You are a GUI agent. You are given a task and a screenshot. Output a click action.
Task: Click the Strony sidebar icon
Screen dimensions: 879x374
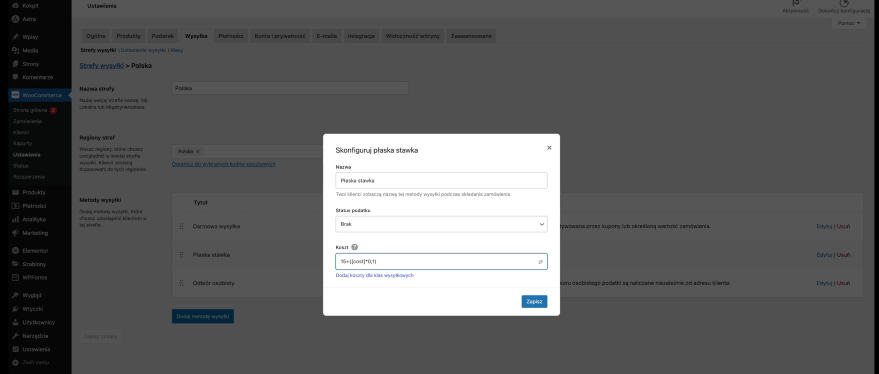(x=16, y=64)
